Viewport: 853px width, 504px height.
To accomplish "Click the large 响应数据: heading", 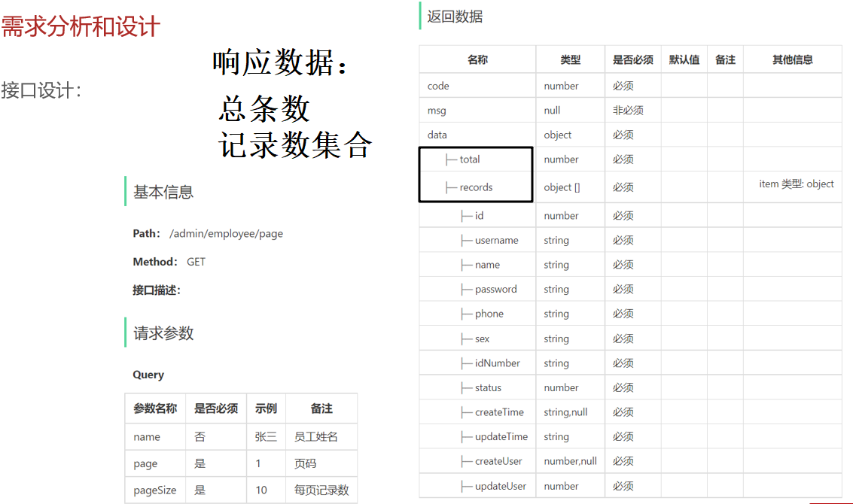I will click(x=279, y=62).
